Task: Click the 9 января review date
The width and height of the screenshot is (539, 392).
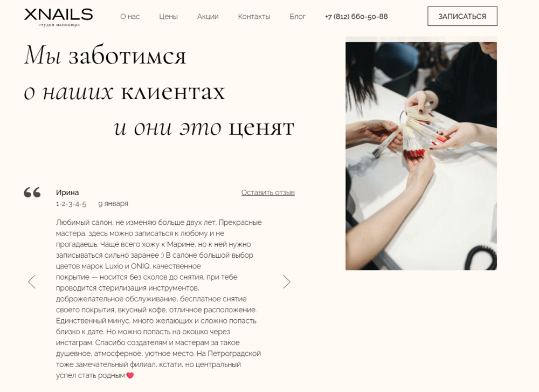Action: [113, 204]
